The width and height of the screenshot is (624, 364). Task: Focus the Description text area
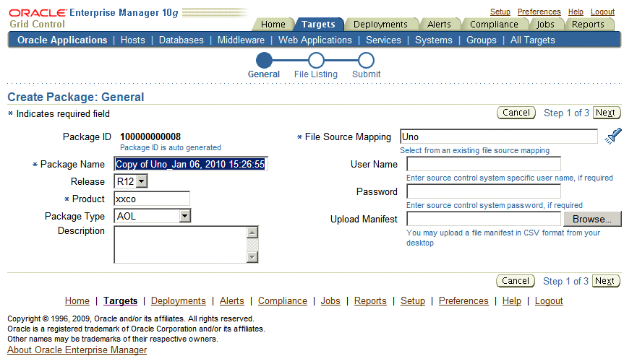coord(181,244)
